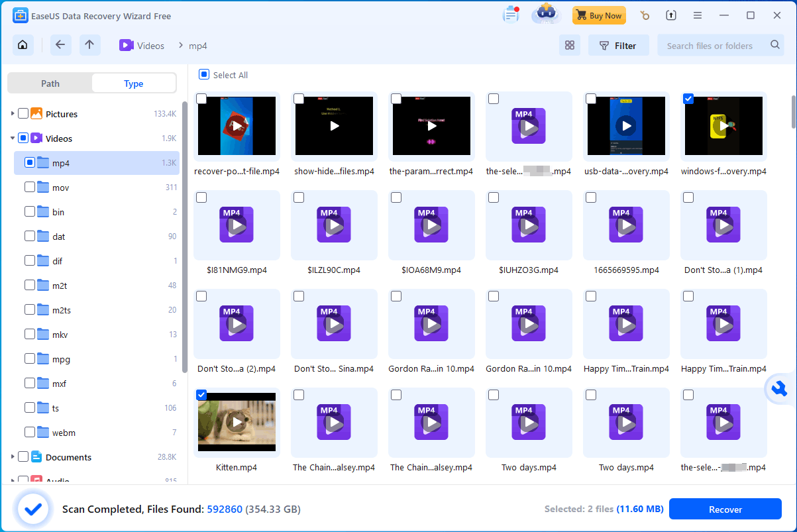Click the Gordon Ra...in 10.mp4 file under third mp4 icon
The height and width of the screenshot is (532, 797).
(431, 369)
